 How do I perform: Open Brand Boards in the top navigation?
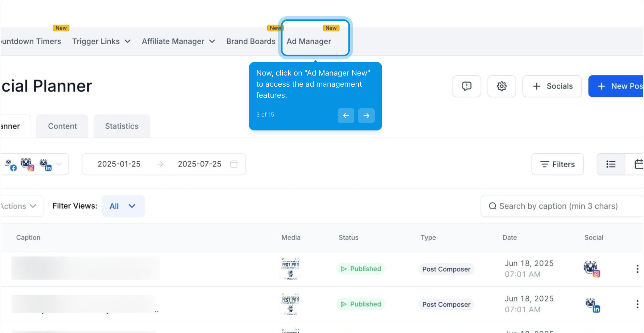[251, 41]
